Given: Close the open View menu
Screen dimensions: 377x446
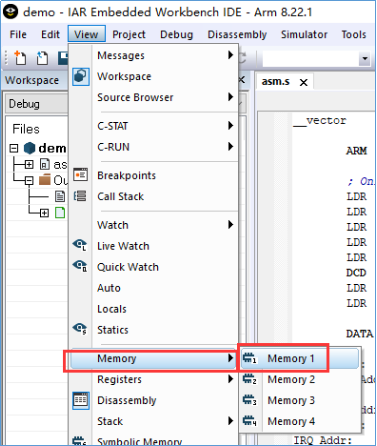Looking at the screenshot, I should (x=86, y=34).
